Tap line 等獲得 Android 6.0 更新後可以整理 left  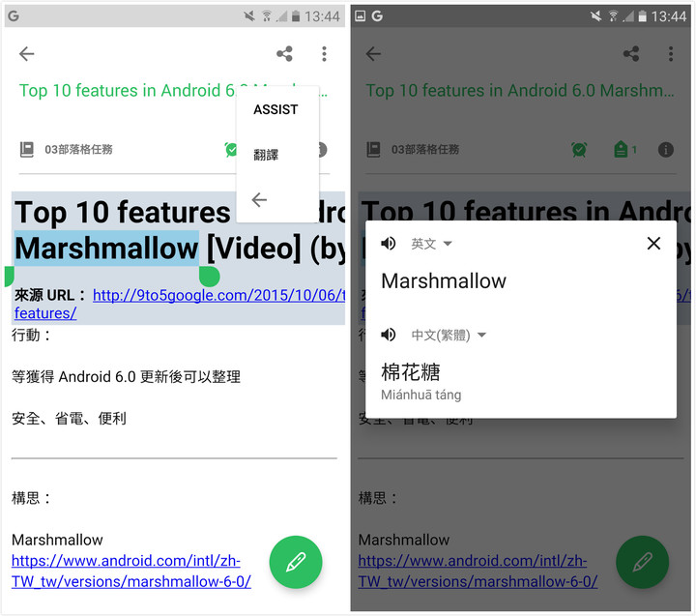click(126, 376)
